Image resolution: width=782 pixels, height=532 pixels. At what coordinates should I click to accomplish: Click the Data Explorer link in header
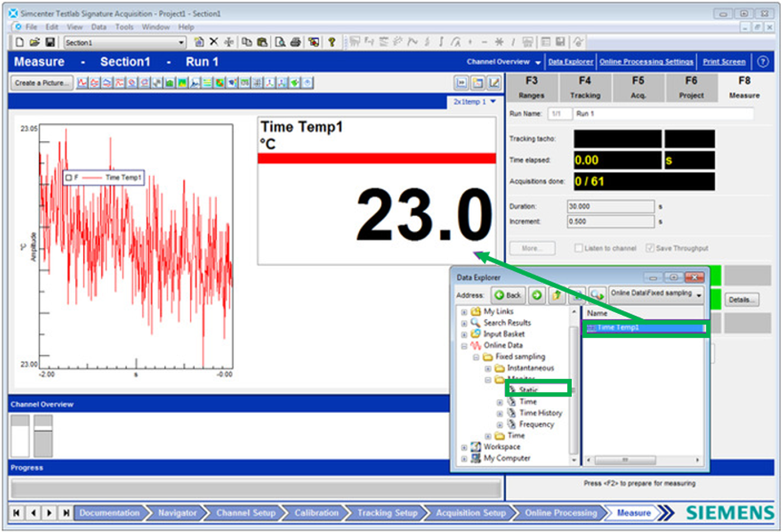571,62
